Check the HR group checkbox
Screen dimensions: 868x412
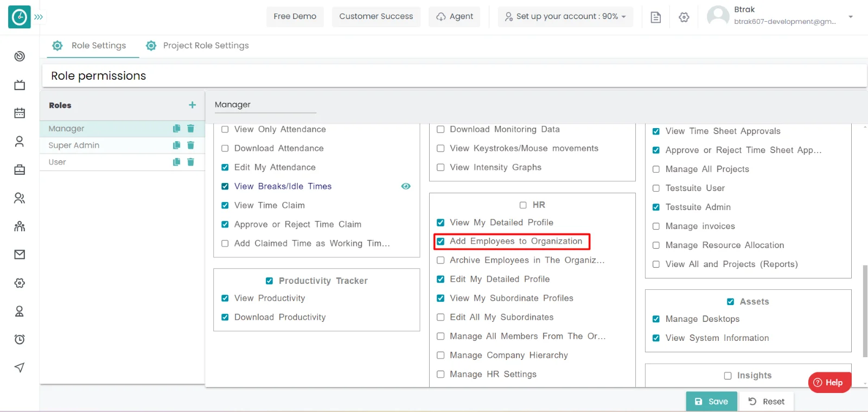[523, 205]
